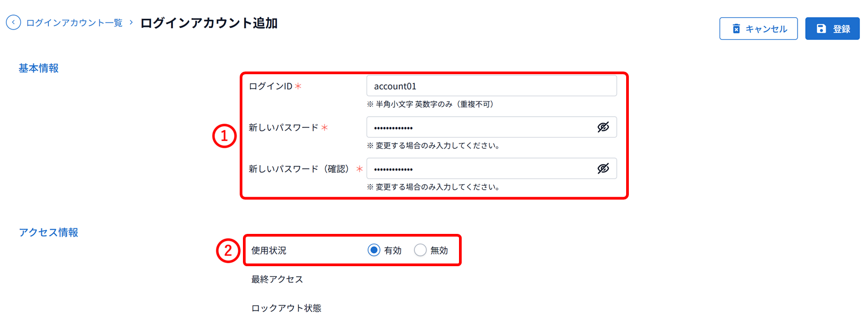Click the キャンセル button
This screenshot has height=335, width=868.
click(758, 28)
